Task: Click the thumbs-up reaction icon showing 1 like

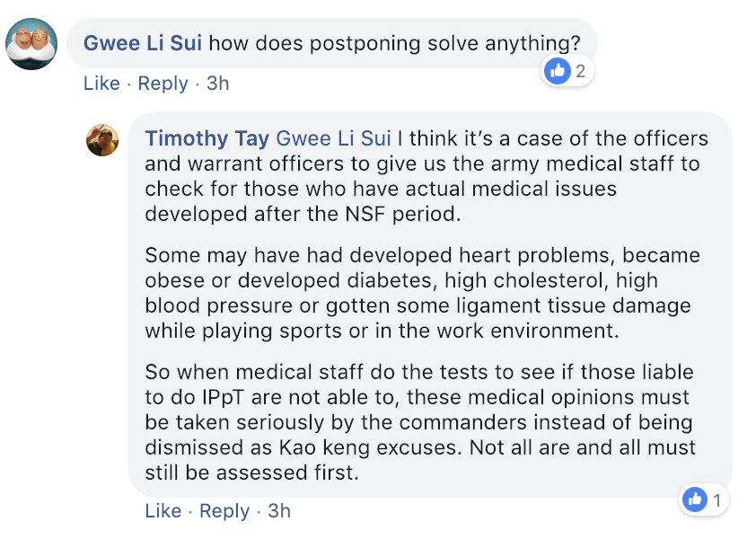Action: pos(695,499)
